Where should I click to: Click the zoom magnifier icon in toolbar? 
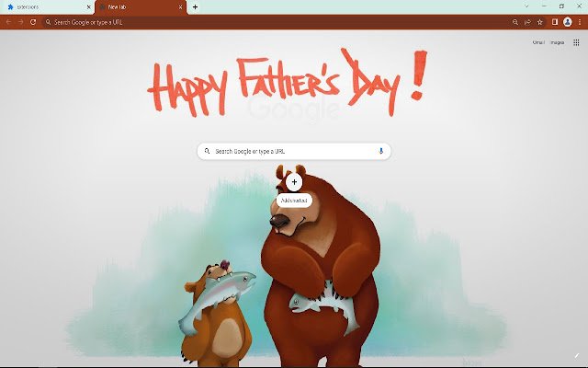tap(515, 22)
